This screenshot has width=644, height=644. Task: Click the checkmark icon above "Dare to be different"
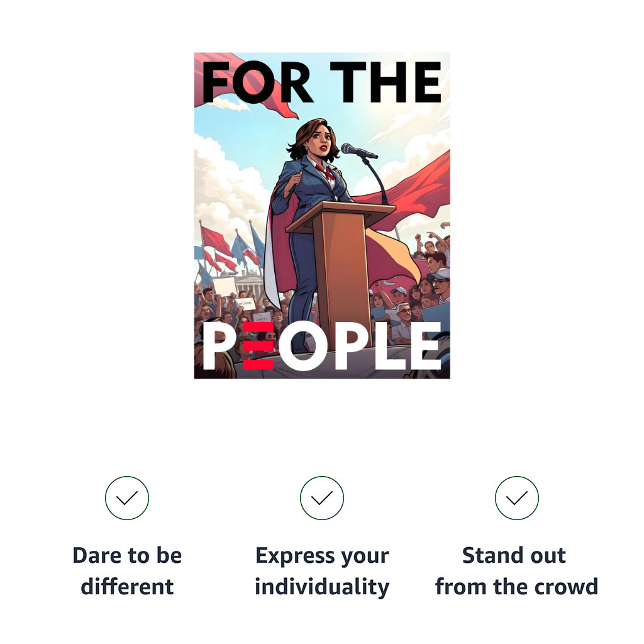pos(127,498)
